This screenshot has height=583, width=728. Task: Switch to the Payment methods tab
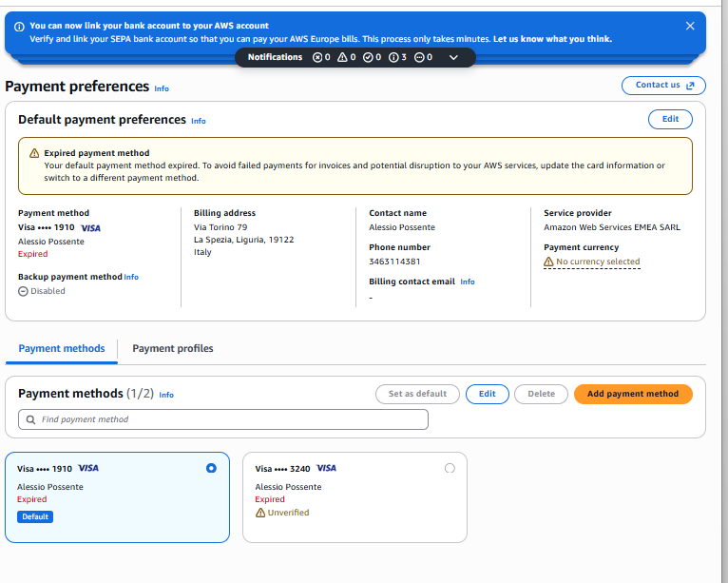pos(61,348)
